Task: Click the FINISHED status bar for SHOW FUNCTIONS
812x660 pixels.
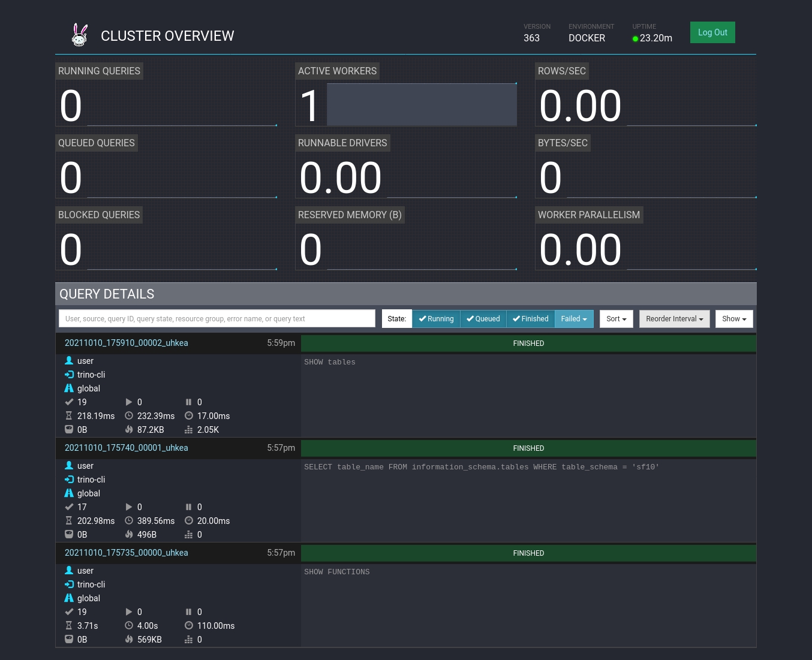Action: [528, 553]
